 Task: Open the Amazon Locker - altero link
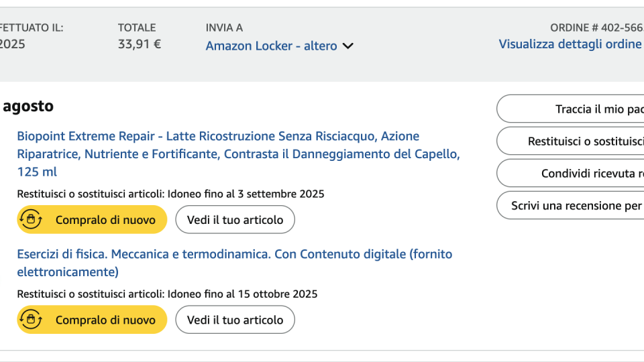point(271,46)
